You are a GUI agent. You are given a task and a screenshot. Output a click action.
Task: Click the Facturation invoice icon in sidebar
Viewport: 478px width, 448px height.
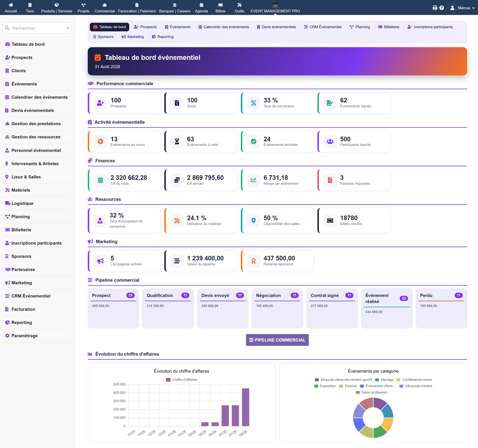(x=7, y=309)
